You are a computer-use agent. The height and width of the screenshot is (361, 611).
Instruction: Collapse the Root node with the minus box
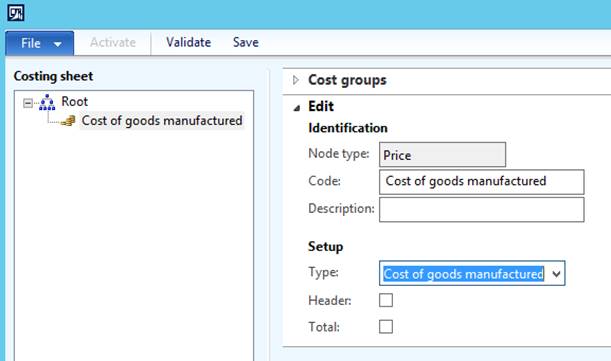[28, 103]
